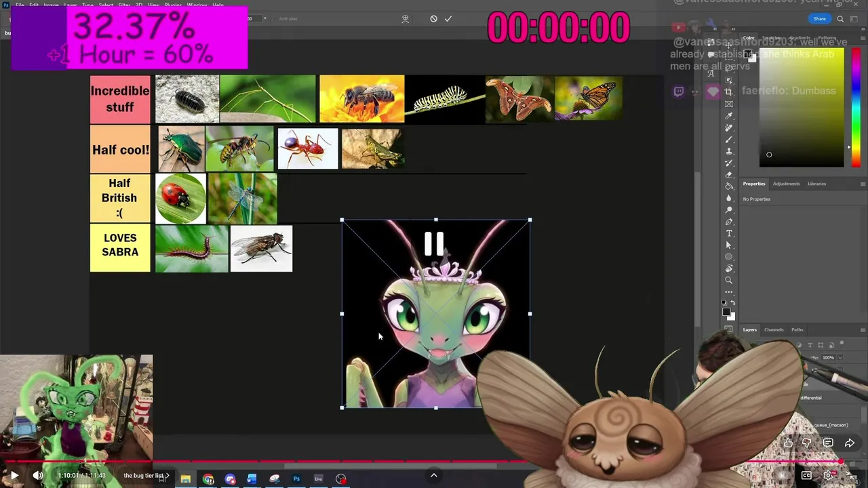
Task: Click the Photoshop search magnifier icon
Action: [840, 19]
